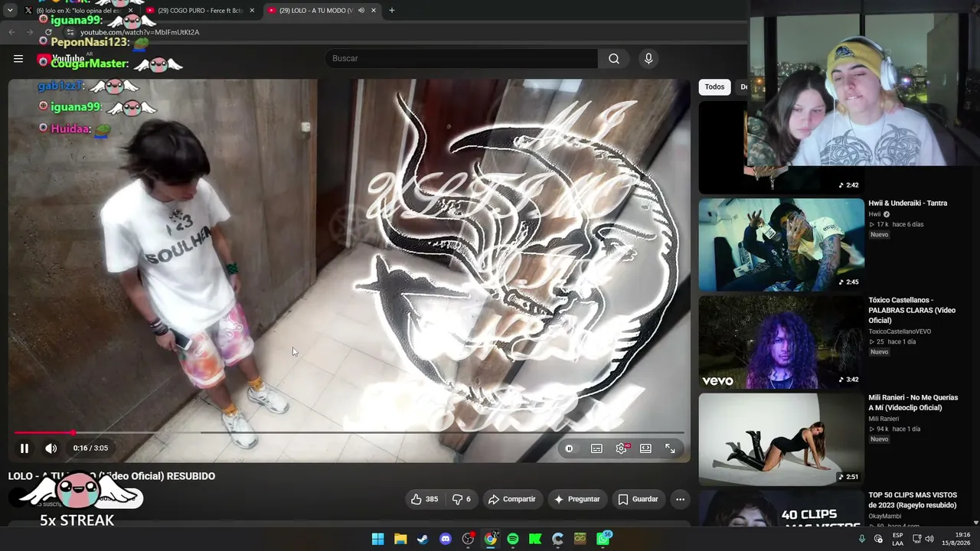Open the volume tray icon
The width and height of the screenshot is (980, 551).
[x=929, y=539]
